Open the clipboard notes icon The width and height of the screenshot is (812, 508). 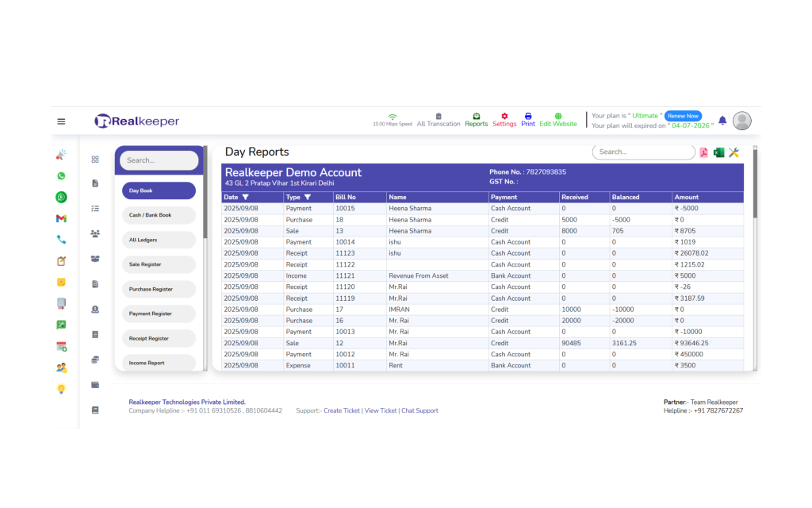tap(61, 260)
